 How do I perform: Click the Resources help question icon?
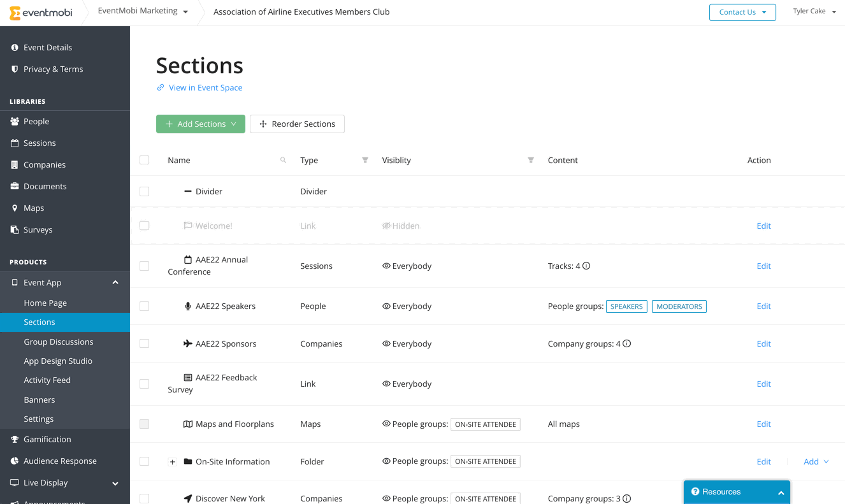[695, 491]
